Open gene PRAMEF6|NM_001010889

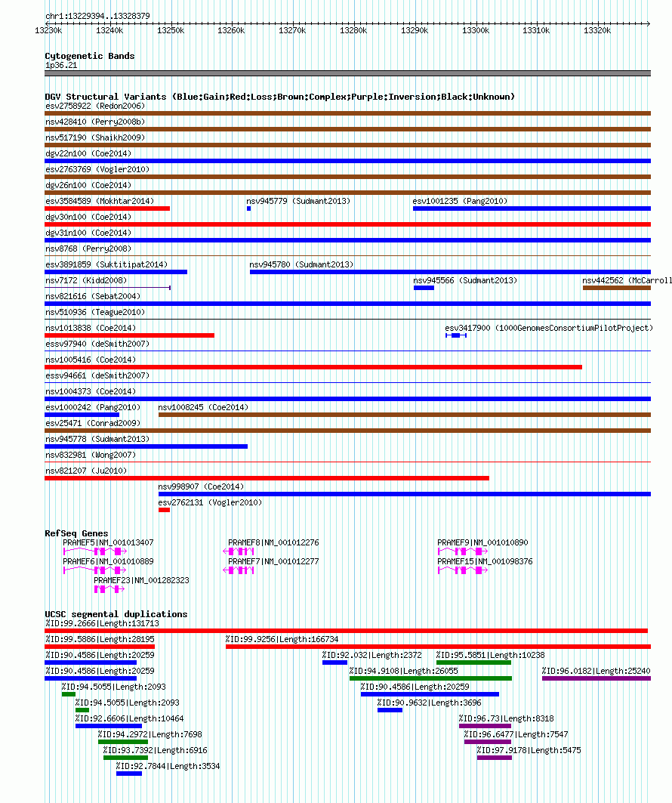coord(108,562)
